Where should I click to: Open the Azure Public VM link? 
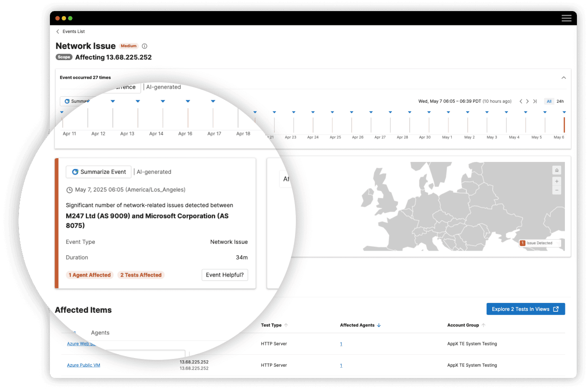tap(84, 365)
